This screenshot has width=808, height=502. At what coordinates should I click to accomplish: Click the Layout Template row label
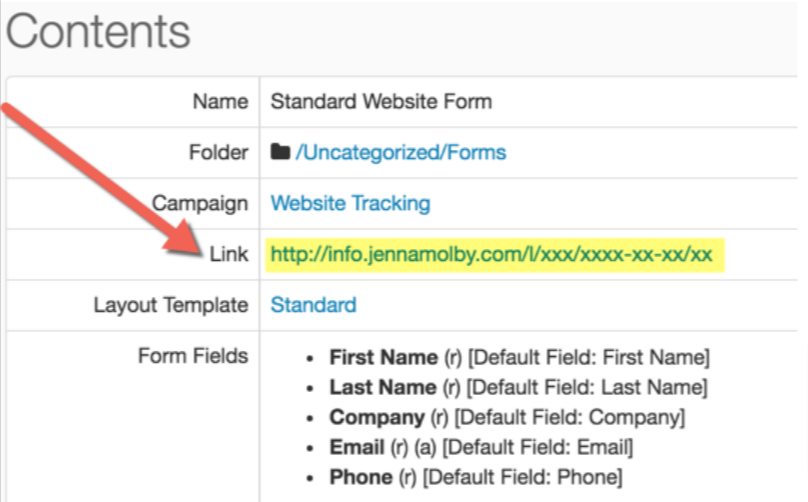171,305
